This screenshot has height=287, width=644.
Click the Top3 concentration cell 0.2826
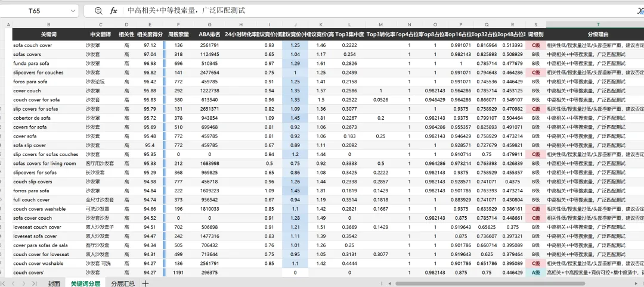pyautogui.click(x=349, y=64)
